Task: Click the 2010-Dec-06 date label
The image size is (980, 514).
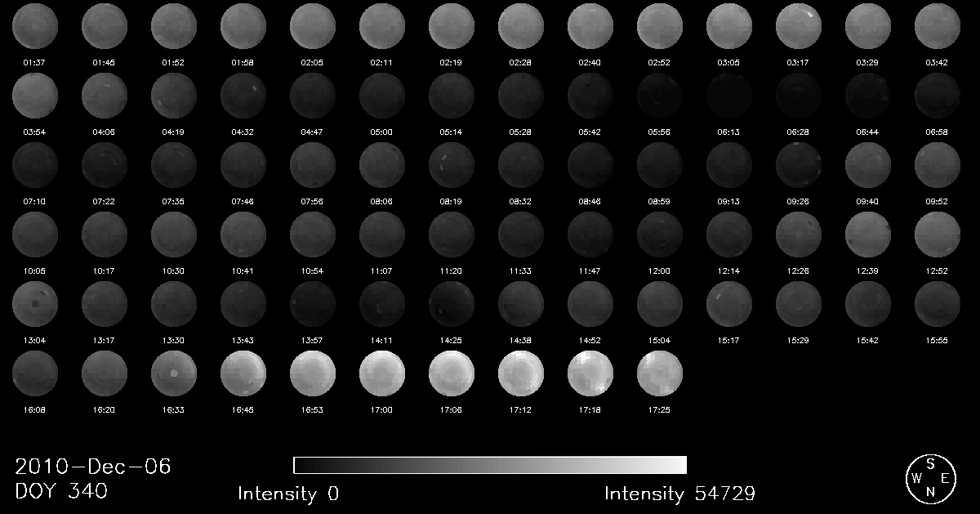Action: 93,467
